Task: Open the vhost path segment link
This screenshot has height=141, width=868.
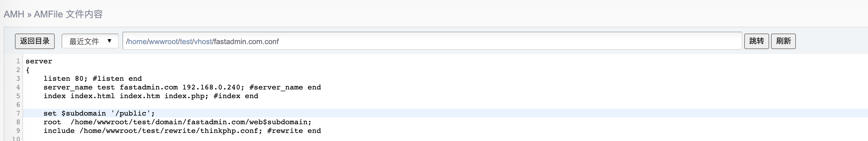Action: [x=203, y=41]
